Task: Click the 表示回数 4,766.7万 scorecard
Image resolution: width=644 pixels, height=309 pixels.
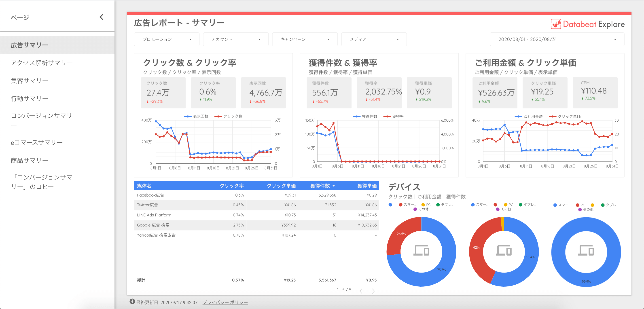Action: [263, 93]
